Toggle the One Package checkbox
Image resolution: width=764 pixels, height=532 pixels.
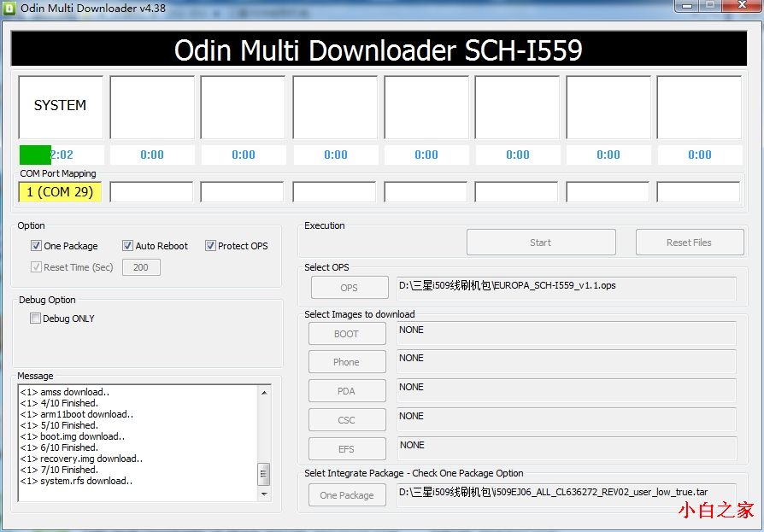pyautogui.click(x=36, y=246)
